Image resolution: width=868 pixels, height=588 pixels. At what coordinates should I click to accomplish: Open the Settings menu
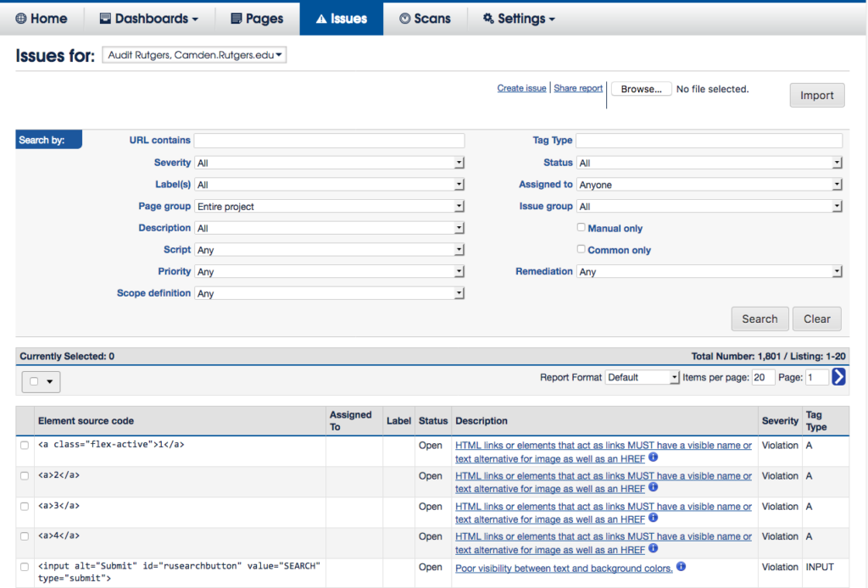pos(519,19)
